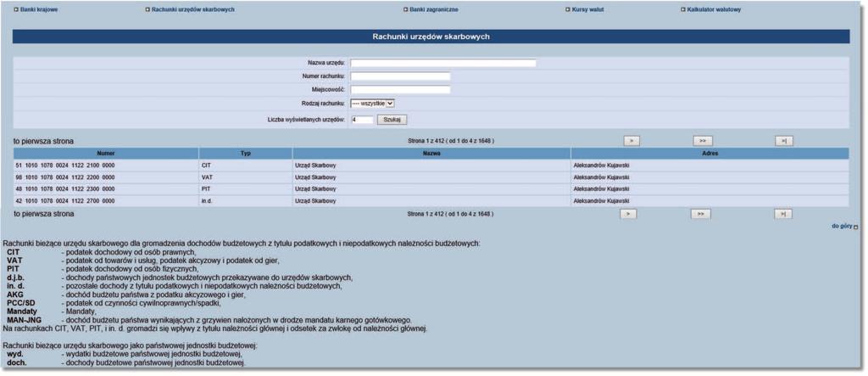Click the MAN-JNG legend abbreviation
The height and width of the screenshot is (376, 868).
pyautogui.click(x=24, y=321)
